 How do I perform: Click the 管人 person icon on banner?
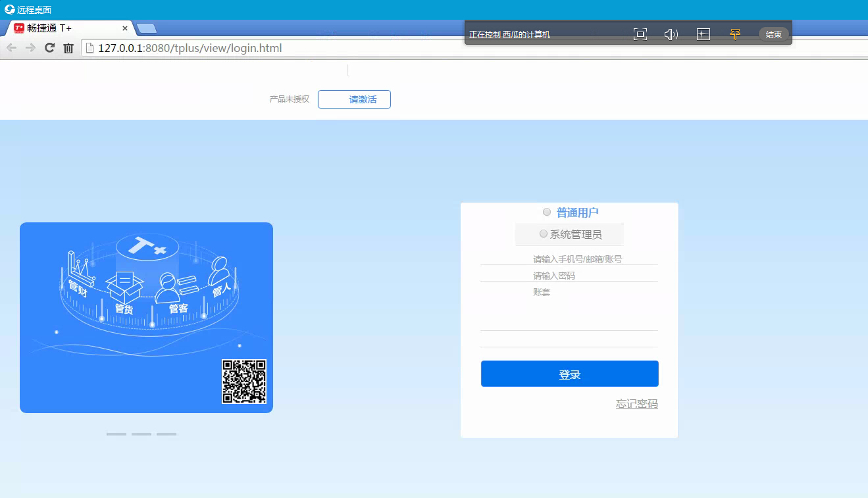click(220, 271)
